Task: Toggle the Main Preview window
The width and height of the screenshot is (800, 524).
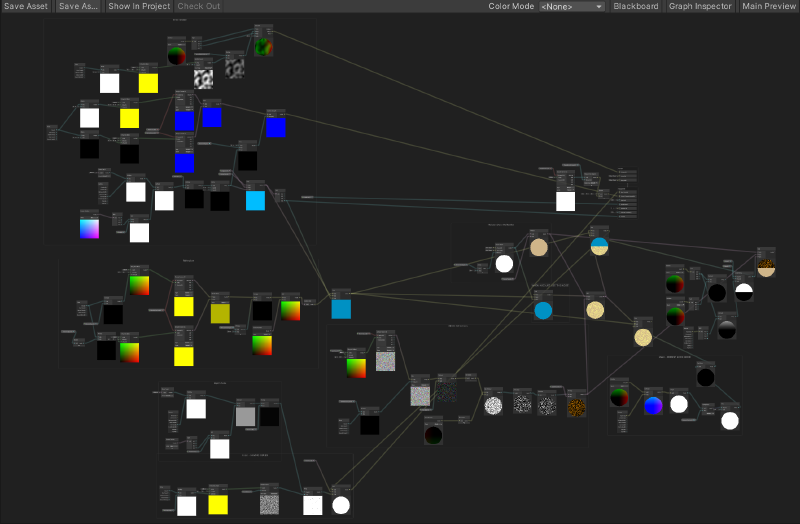Action: pos(769,6)
